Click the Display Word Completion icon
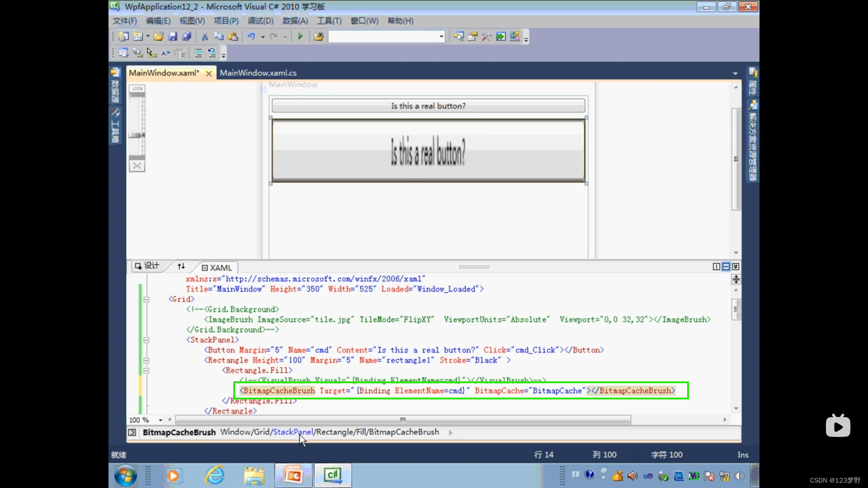The image size is (868, 488). (x=166, y=53)
